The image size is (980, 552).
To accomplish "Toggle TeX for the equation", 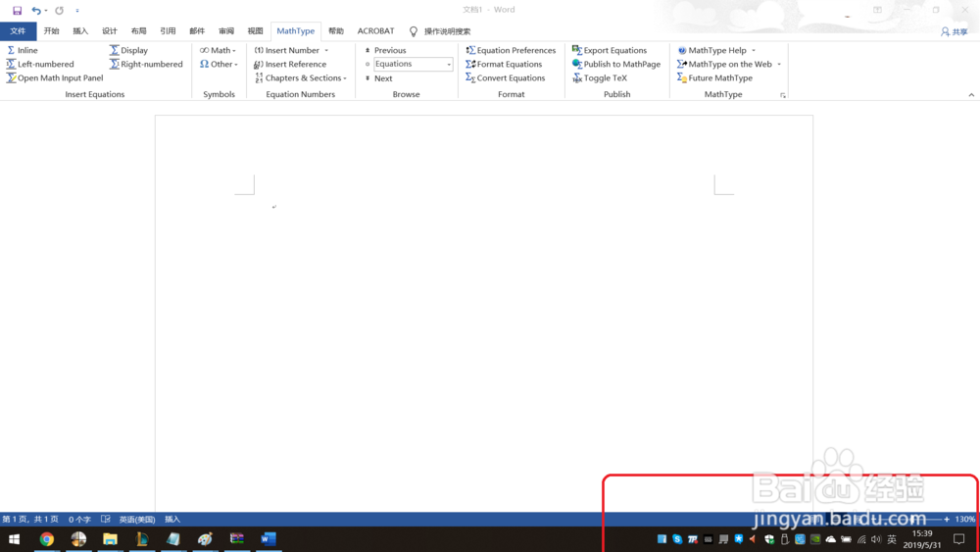I will pyautogui.click(x=600, y=78).
